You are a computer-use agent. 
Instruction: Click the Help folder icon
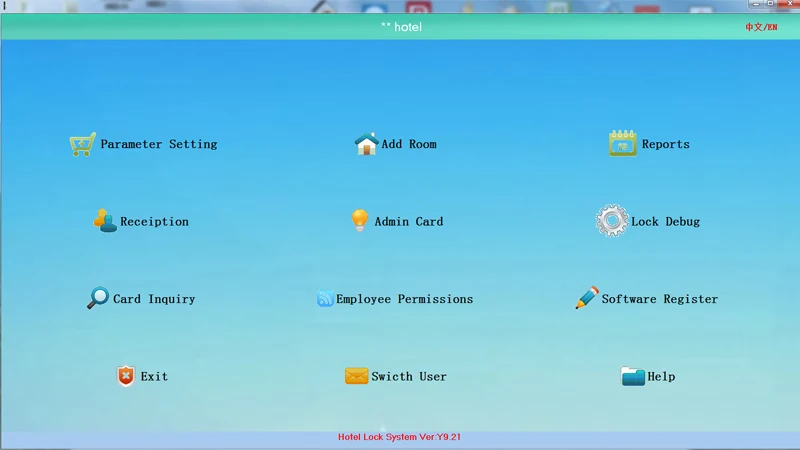(x=633, y=376)
